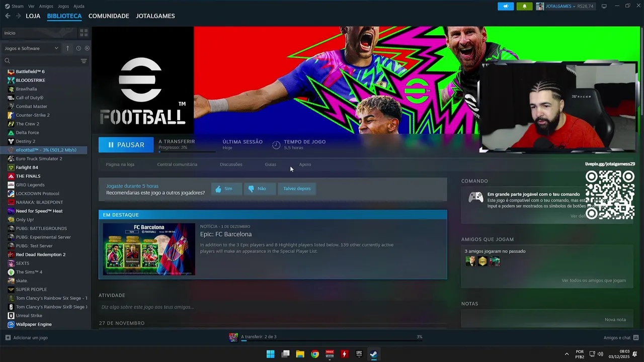
Task: Open Google Chrome from the taskbar
Action: (x=315, y=354)
